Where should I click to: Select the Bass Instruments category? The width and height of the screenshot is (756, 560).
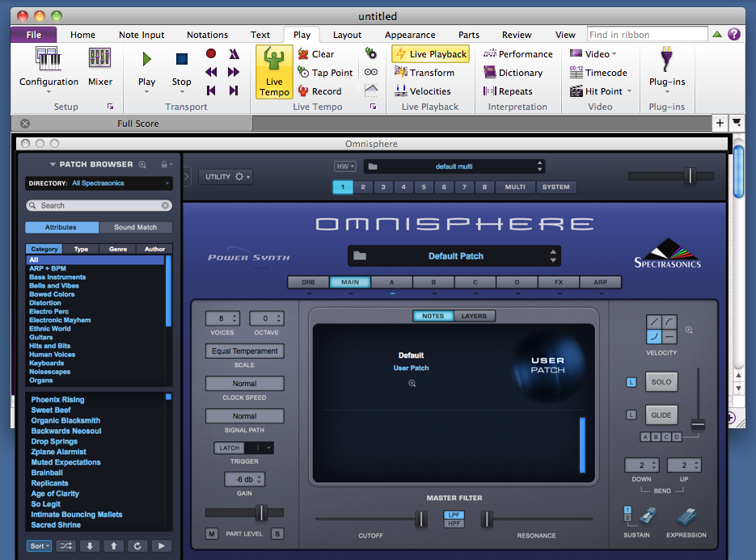pyautogui.click(x=57, y=277)
